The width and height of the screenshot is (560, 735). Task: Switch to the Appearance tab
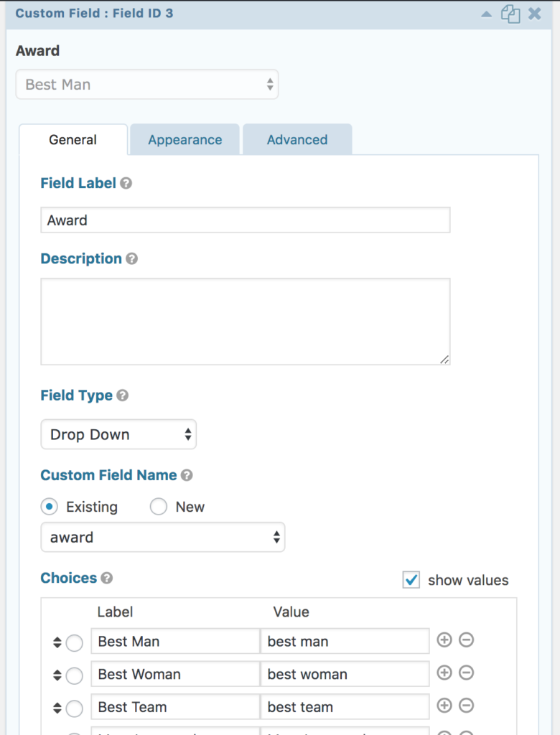point(185,140)
